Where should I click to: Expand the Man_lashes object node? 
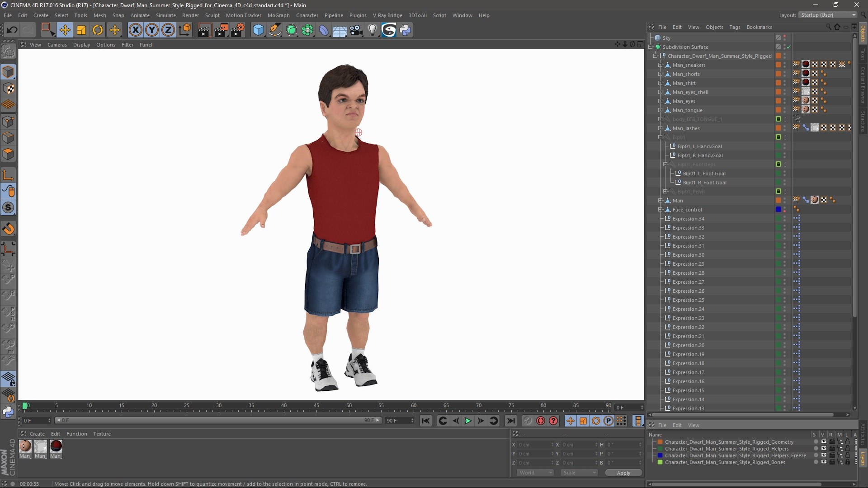pos(660,128)
